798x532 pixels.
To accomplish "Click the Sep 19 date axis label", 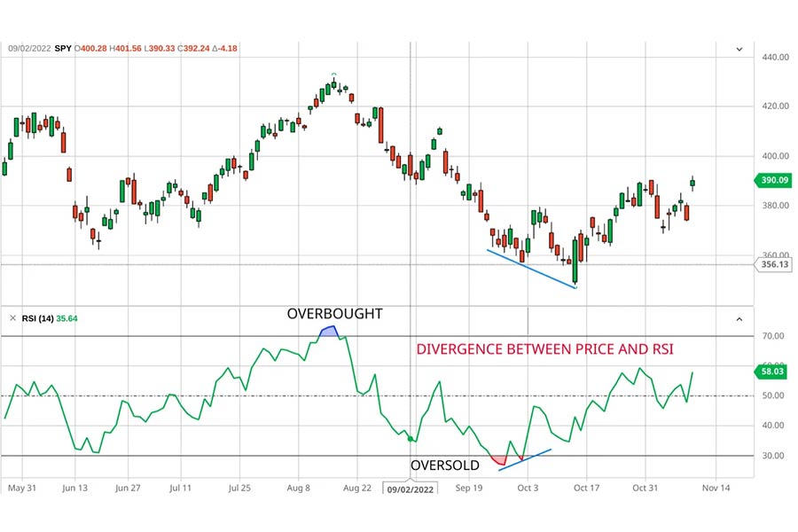I will point(469,488).
